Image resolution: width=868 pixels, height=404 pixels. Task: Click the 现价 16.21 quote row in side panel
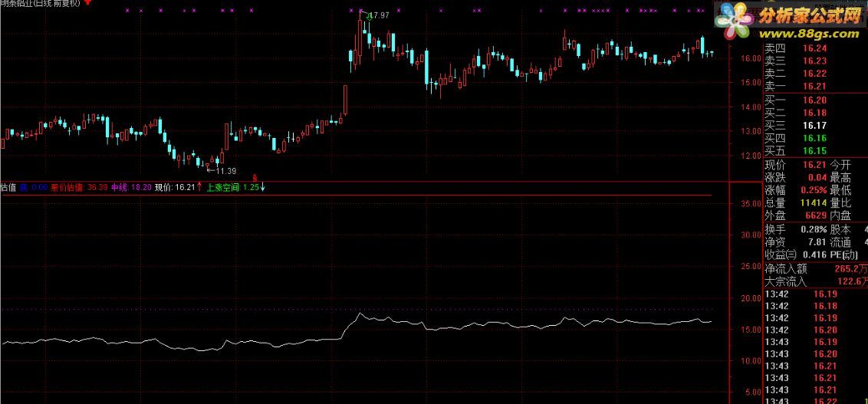point(795,165)
